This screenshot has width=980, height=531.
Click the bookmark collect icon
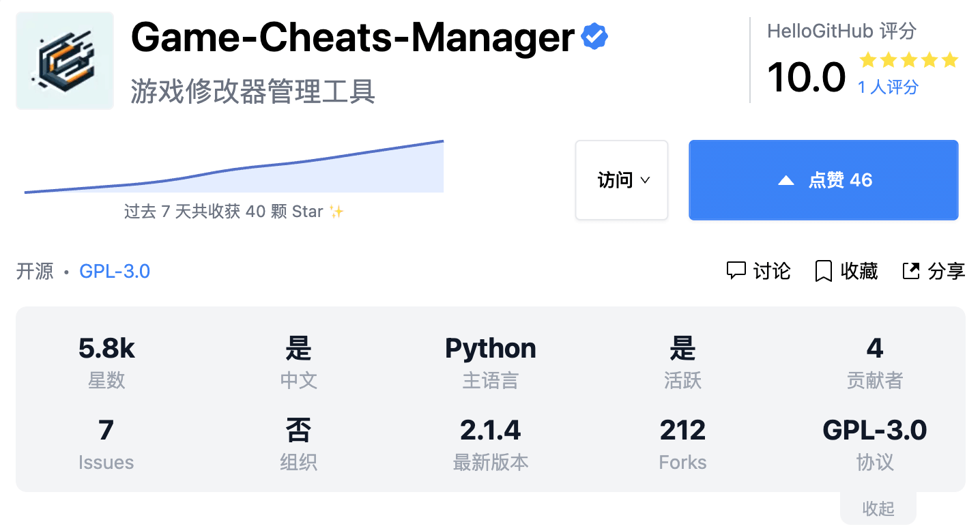click(x=824, y=272)
